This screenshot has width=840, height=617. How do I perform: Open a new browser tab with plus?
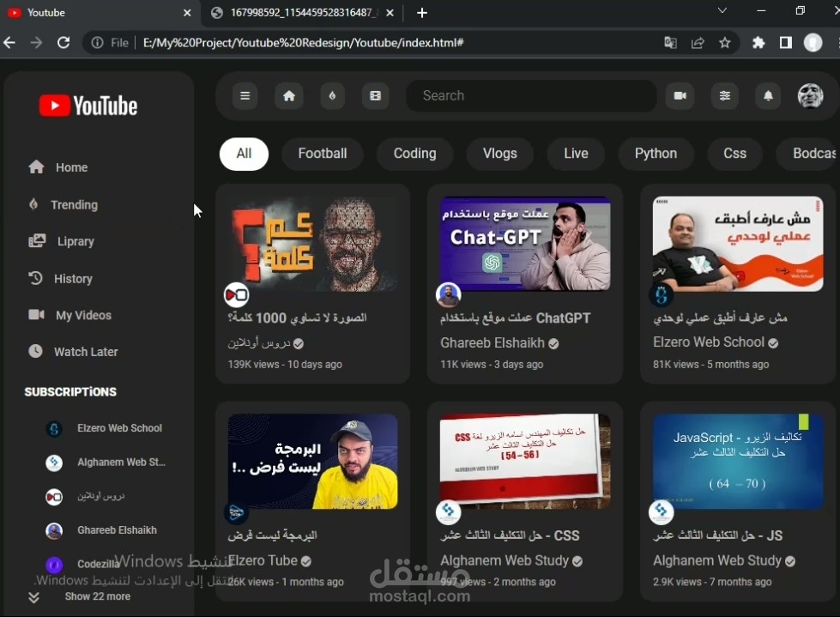tap(422, 12)
